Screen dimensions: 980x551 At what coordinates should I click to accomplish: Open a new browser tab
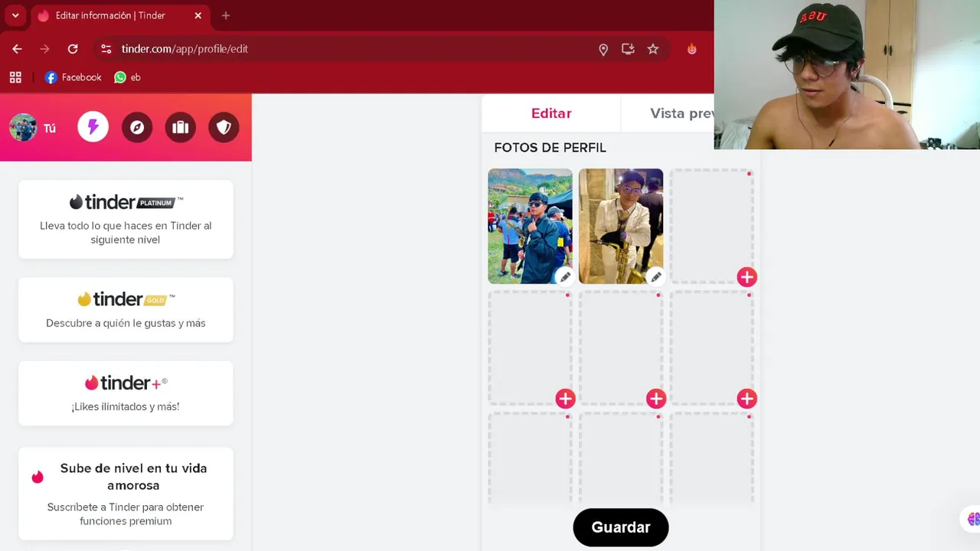[226, 15]
